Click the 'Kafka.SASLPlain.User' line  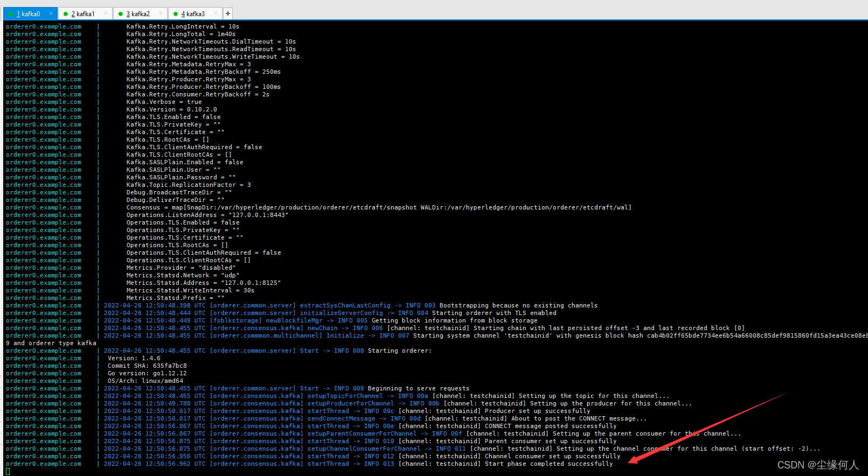[x=173, y=170]
